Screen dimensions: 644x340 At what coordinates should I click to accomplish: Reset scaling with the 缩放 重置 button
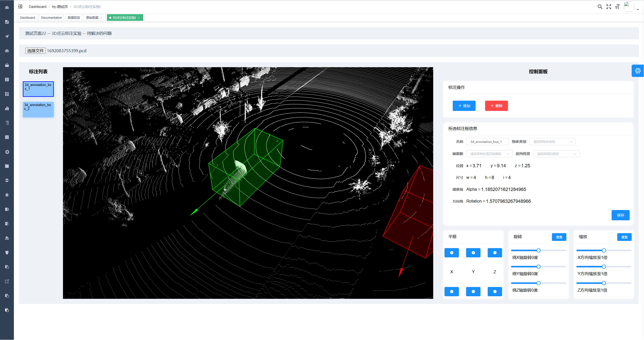click(624, 237)
